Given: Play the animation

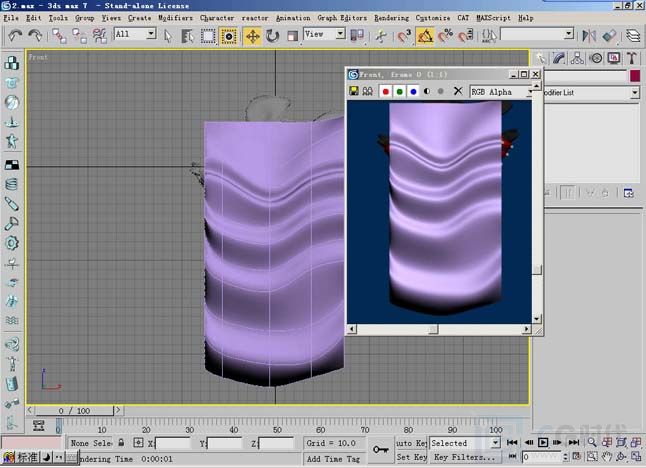Looking at the screenshot, I should click(543, 442).
